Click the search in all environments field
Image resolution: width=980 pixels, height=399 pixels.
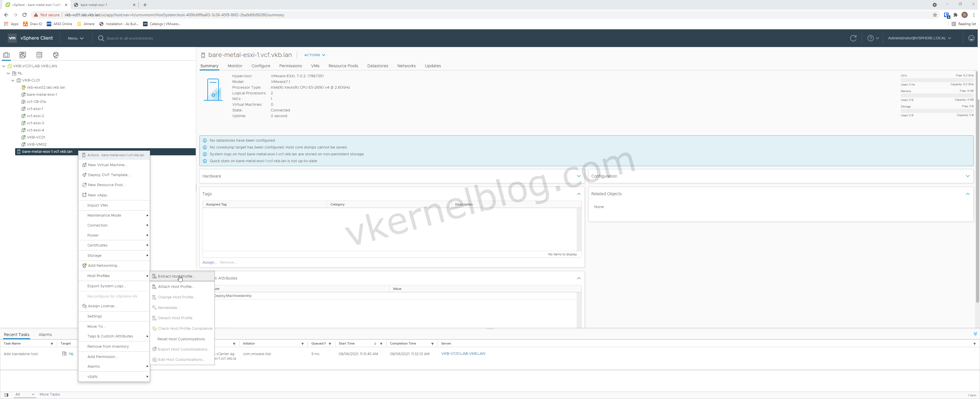tap(129, 38)
